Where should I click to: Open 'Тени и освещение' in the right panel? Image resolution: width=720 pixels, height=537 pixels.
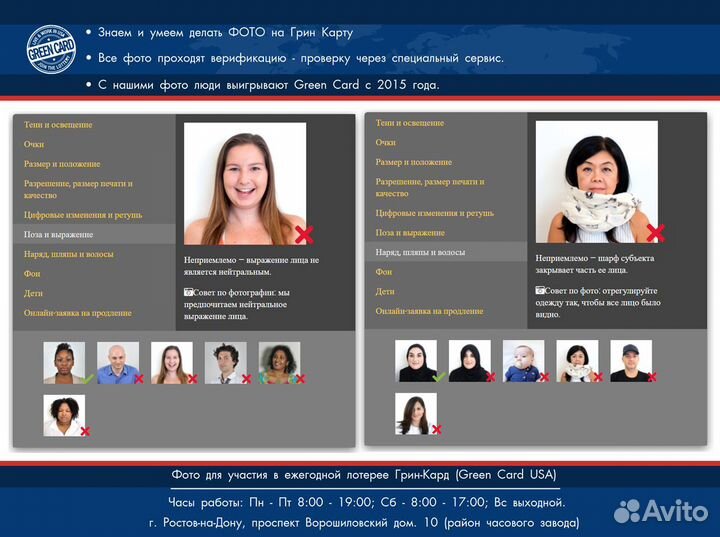[x=410, y=123]
